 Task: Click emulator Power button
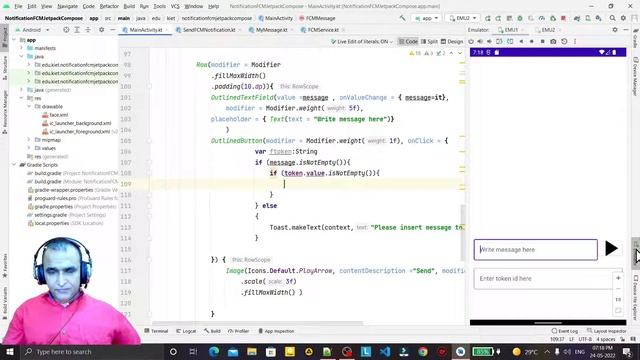(x=471, y=41)
